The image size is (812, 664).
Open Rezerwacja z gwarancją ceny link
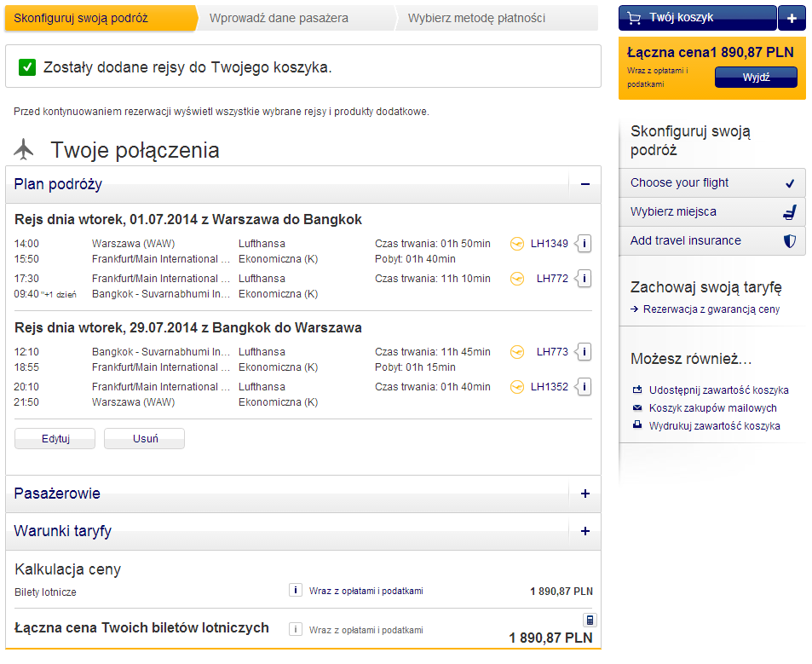pyautogui.click(x=711, y=309)
